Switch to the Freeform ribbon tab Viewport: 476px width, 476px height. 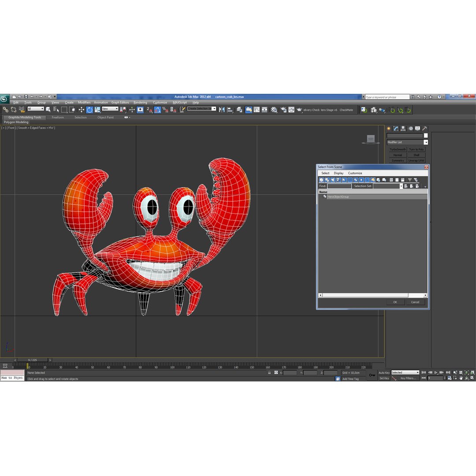58,117
